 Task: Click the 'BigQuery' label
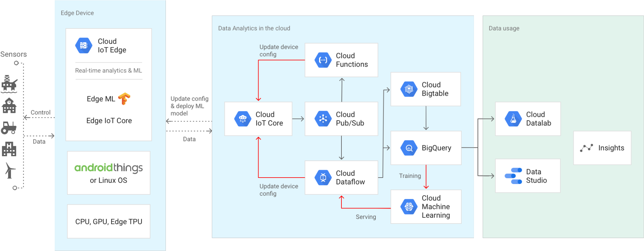pyautogui.click(x=436, y=148)
